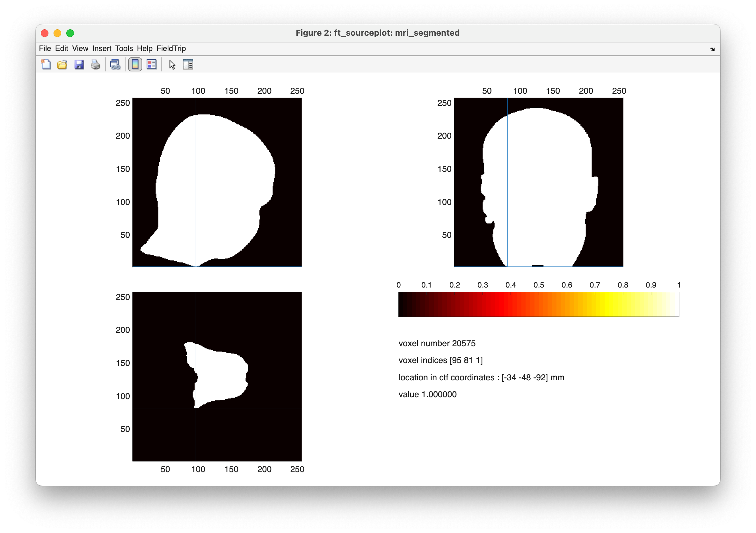Expand the View menu

(x=80, y=48)
